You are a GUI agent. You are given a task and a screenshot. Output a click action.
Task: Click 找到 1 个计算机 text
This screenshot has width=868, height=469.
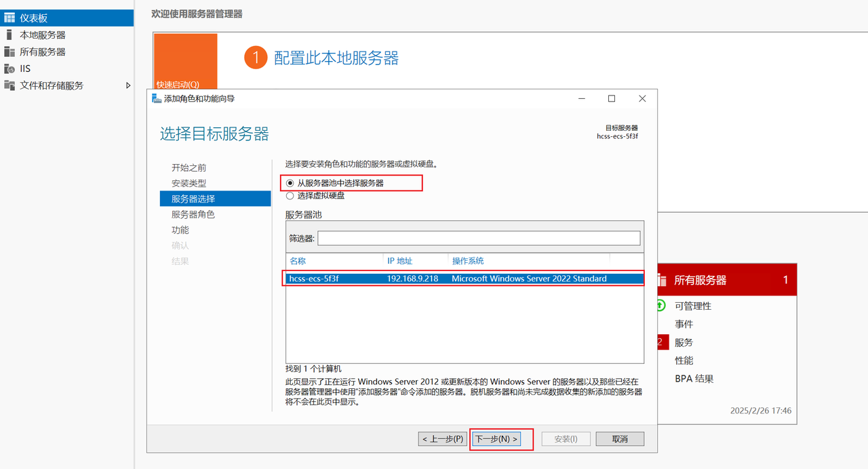(313, 368)
